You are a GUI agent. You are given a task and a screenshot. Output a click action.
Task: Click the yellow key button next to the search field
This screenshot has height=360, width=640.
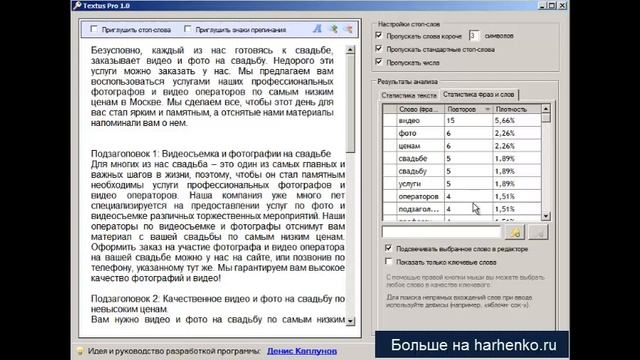point(515,232)
